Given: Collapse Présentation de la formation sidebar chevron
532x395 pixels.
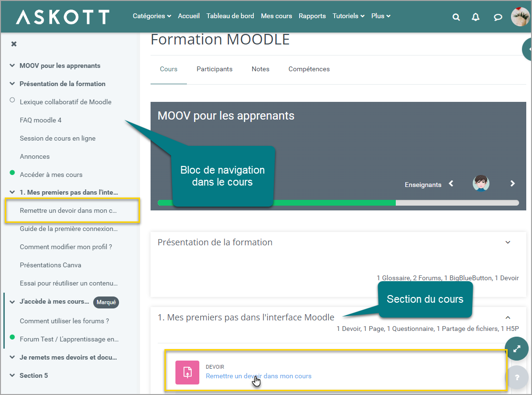Looking at the screenshot, I should click(12, 84).
